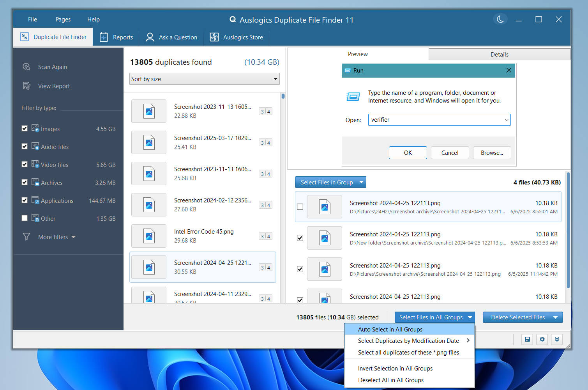Screen dimensions: 588x390
Task: Open Auslogics Store toolbar icon
Action: (214, 37)
